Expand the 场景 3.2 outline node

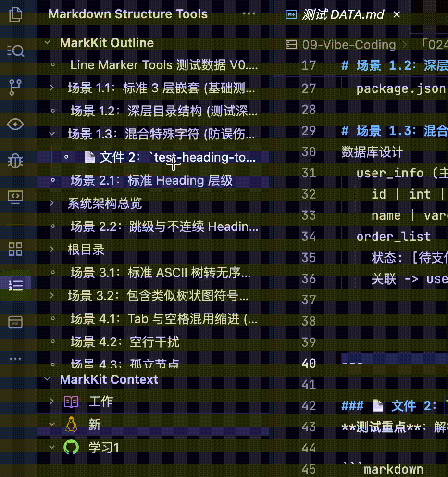52,295
